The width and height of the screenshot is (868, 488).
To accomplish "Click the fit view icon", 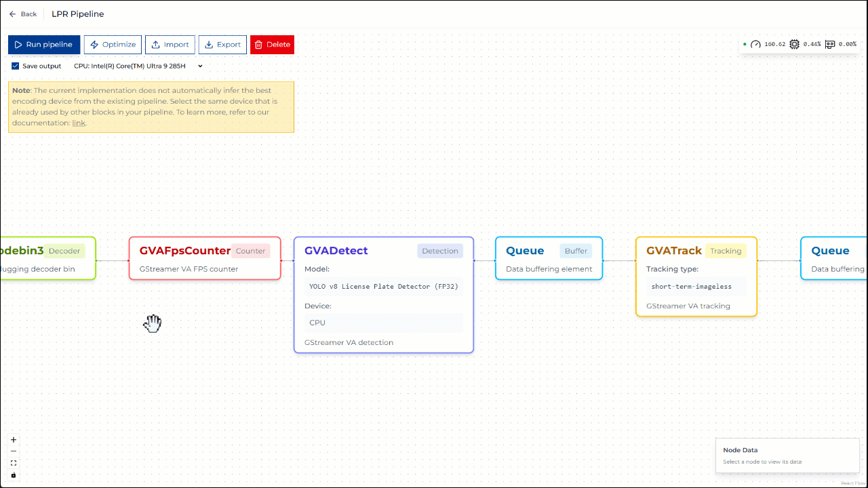I will 14,463.
